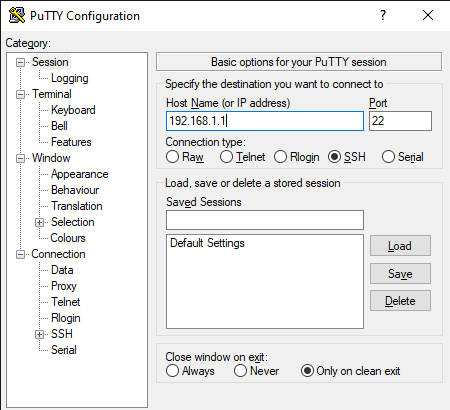Click the Host Name input field
The height and width of the screenshot is (410, 450).
[265, 121]
